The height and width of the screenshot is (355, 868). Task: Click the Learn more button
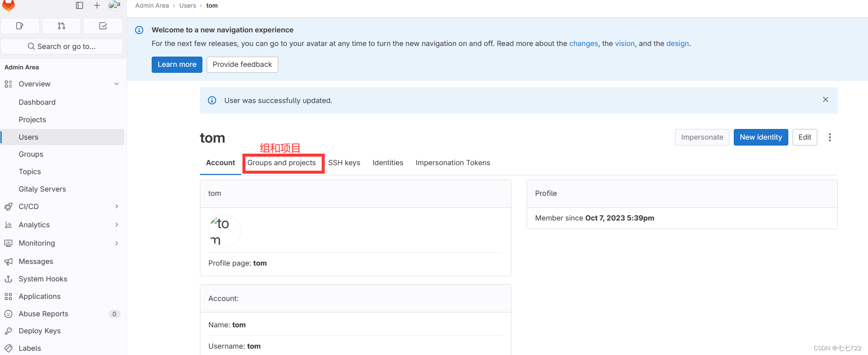coord(177,65)
